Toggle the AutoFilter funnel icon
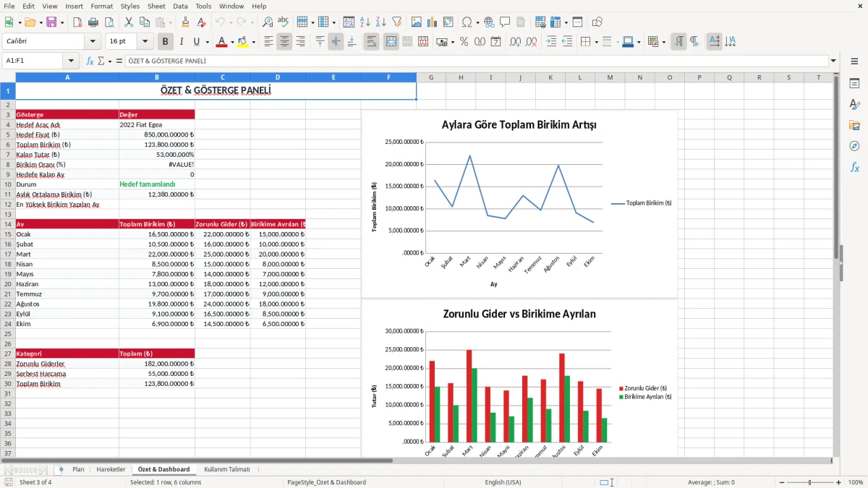This screenshot has height=488, width=868. 396,22
